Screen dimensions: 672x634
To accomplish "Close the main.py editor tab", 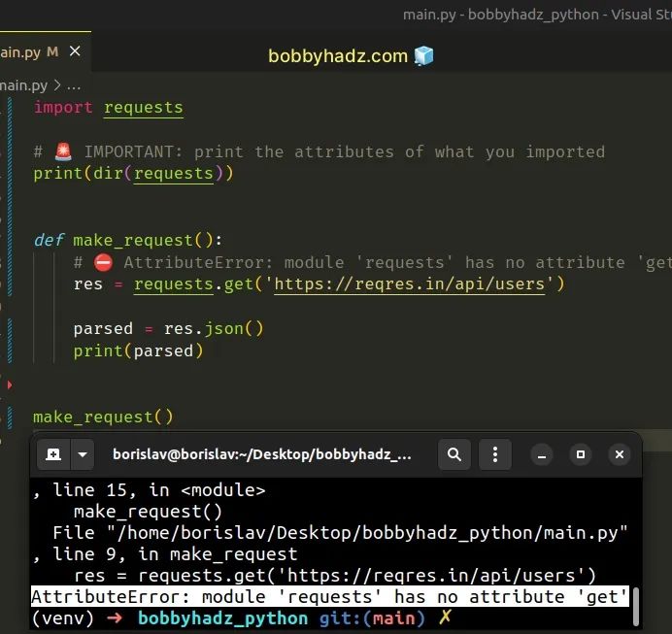I will point(75,51).
